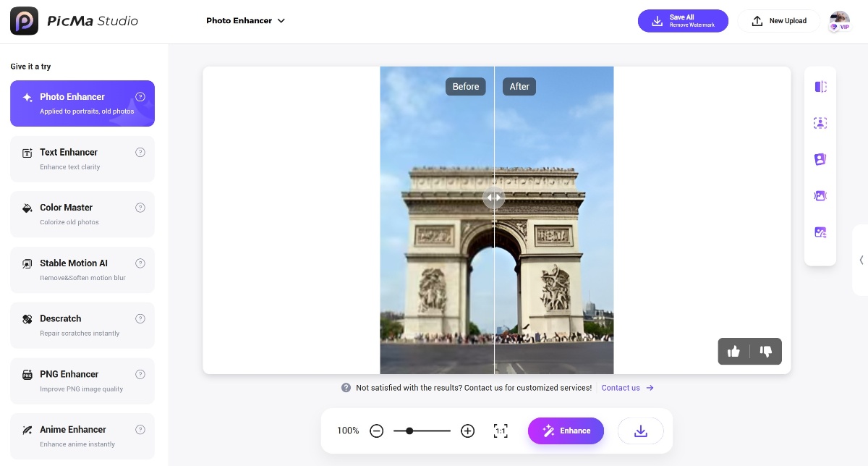This screenshot has width=868, height=466.
Task: Click the Anime Enhancer icon
Action: tap(27, 430)
